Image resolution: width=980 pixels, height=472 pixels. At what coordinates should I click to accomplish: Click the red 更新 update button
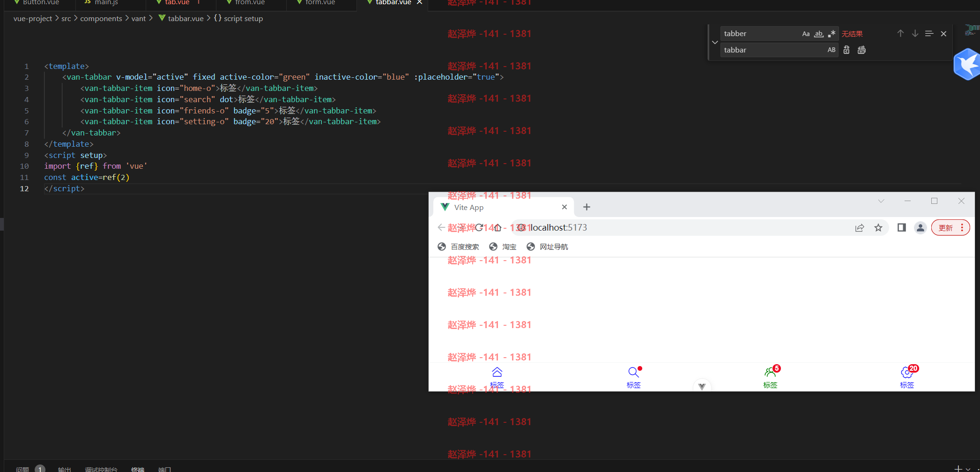tap(950, 228)
